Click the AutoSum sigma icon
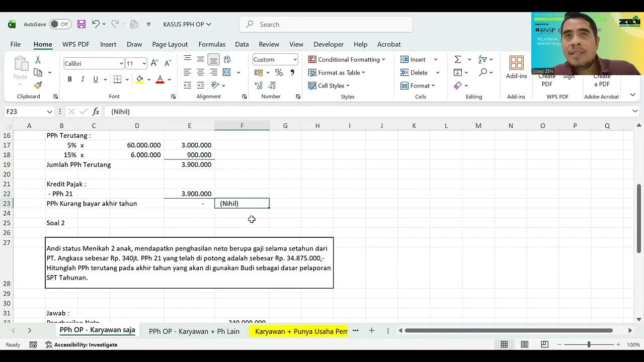This screenshot has height=362, width=644. [x=458, y=59]
